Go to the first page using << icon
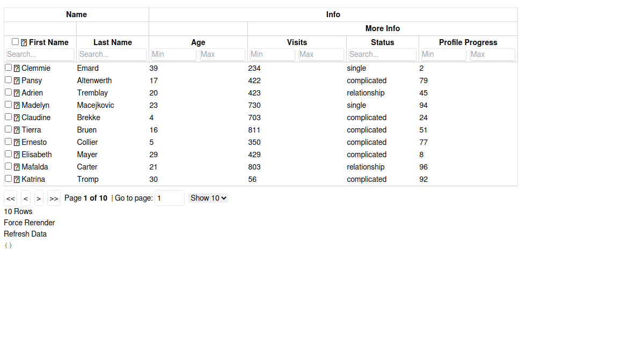Image resolution: width=644 pixels, height=338 pixels. [x=10, y=198]
